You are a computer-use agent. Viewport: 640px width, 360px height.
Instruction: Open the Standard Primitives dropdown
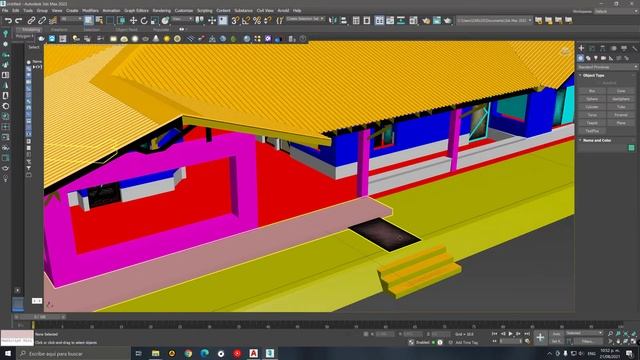point(607,67)
